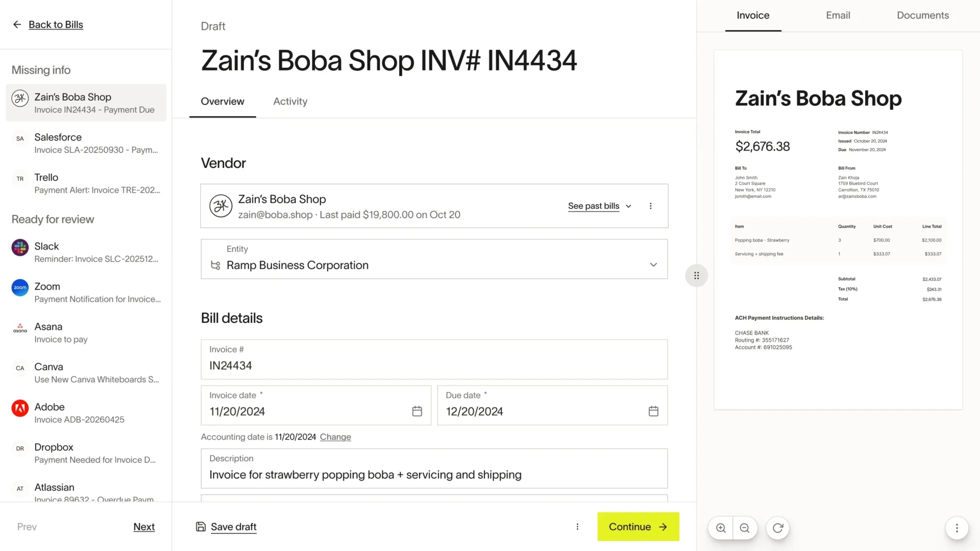Click inside the Invoice # field
Viewport: 980px width, 551px height.
point(434,365)
